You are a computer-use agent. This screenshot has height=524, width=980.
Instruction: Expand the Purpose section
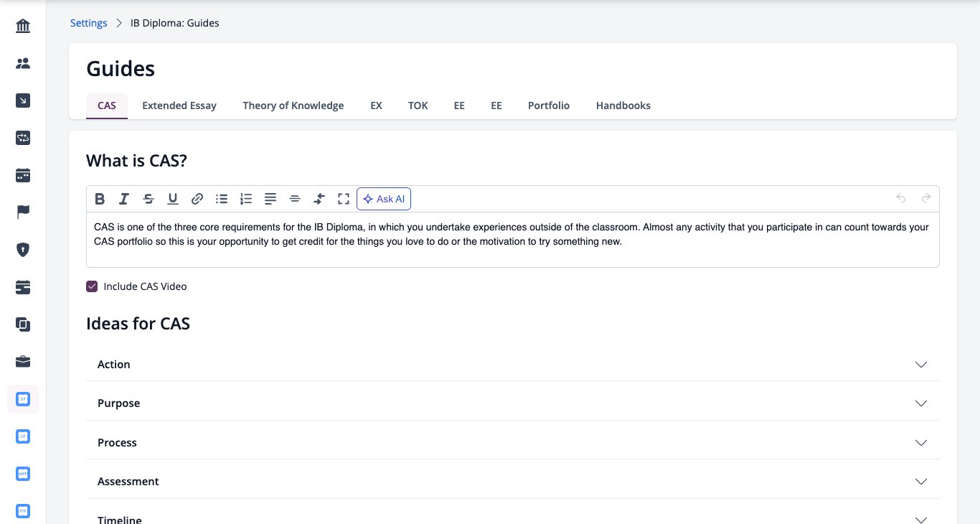pos(513,403)
